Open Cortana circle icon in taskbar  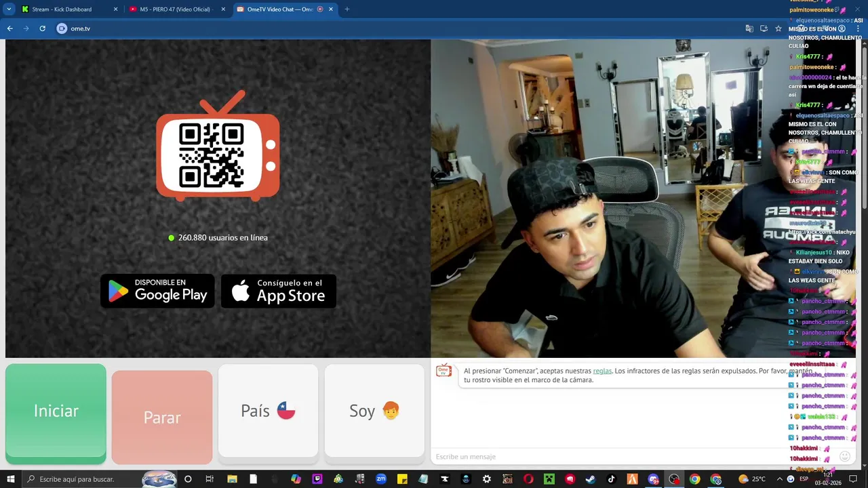coord(188,479)
